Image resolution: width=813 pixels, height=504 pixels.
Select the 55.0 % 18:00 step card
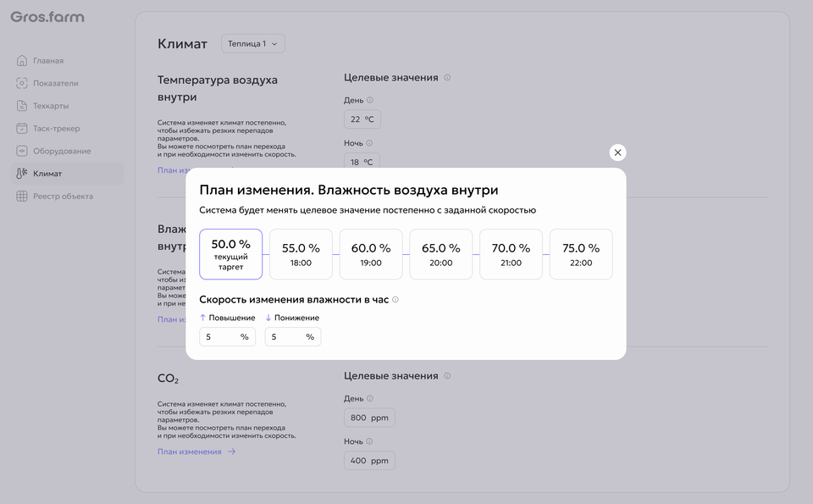click(x=301, y=254)
